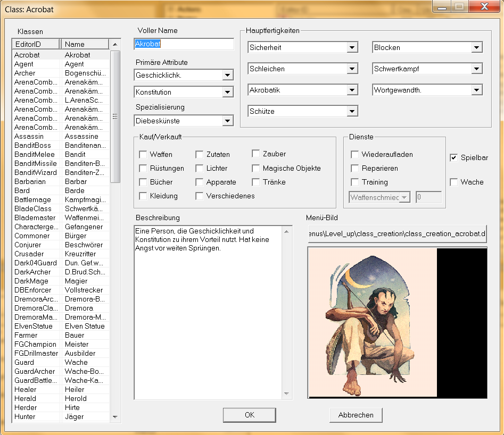Open the Konstitution attribute dropdown
This screenshot has width=504, height=435.
click(228, 93)
